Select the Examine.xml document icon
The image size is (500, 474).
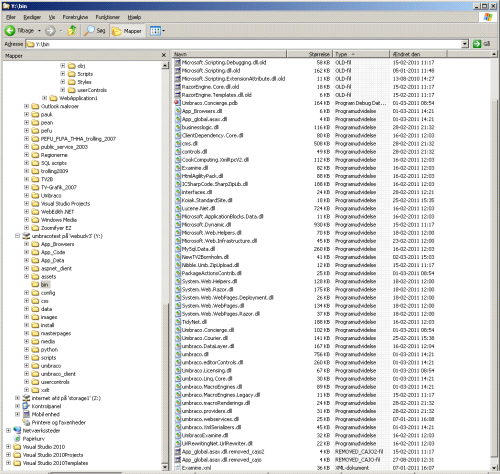[x=178, y=468]
